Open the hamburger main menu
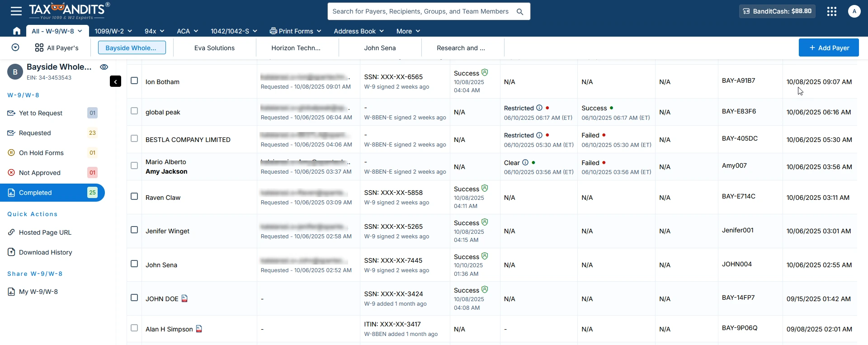The width and height of the screenshot is (868, 345). click(16, 11)
